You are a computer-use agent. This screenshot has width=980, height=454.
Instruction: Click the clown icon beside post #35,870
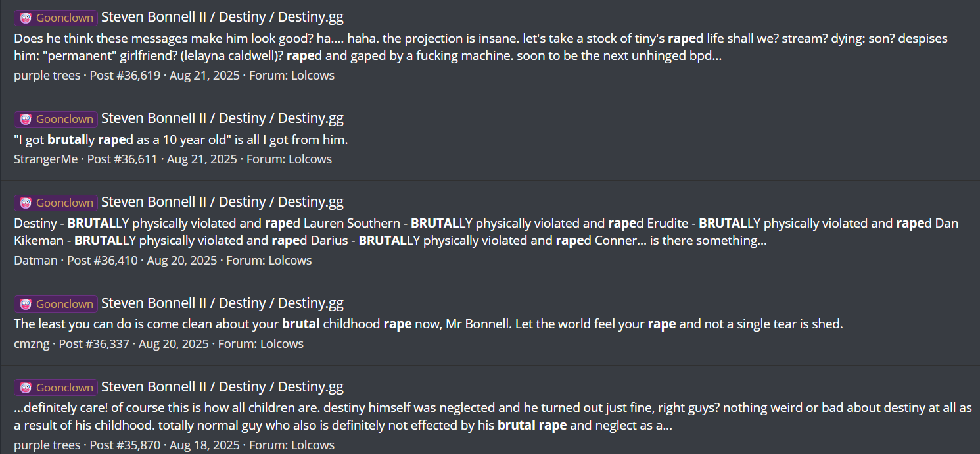click(x=26, y=388)
